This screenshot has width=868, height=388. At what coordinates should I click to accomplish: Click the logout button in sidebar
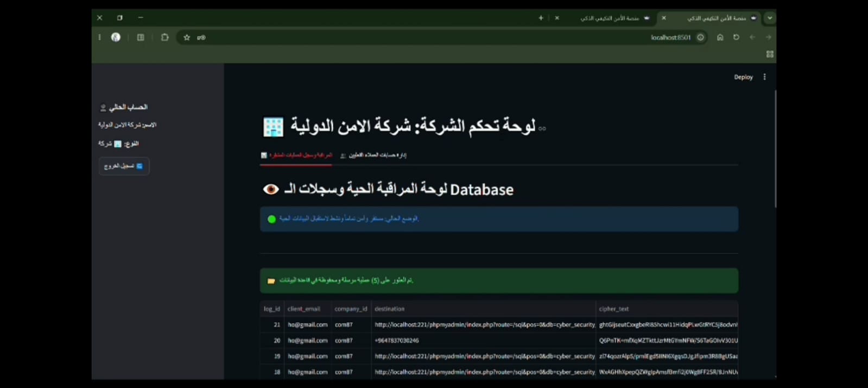click(124, 166)
